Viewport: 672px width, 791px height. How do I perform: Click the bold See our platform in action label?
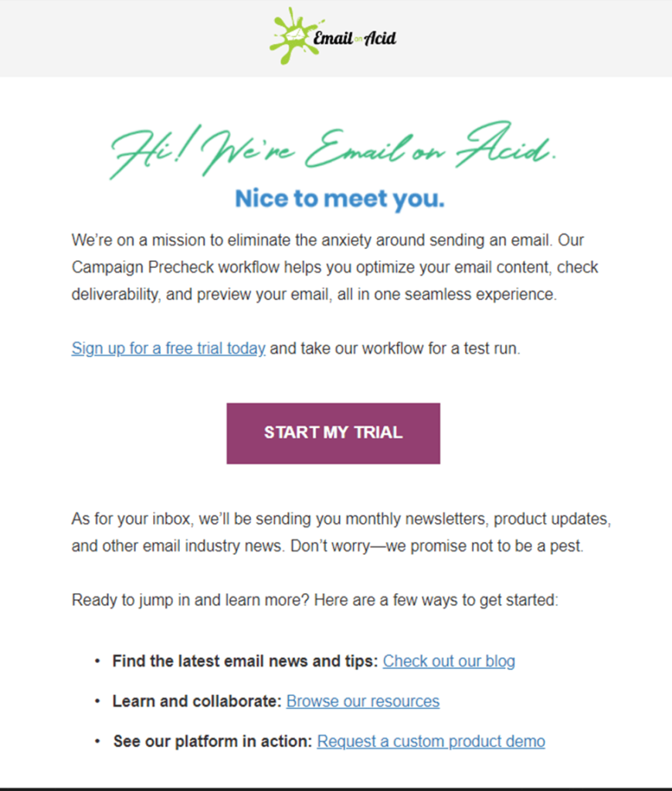(x=213, y=741)
